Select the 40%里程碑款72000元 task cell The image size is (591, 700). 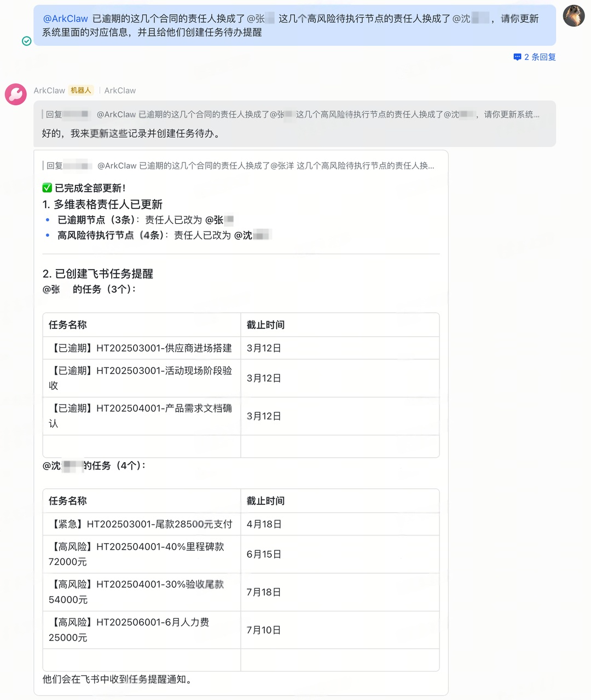tap(142, 554)
